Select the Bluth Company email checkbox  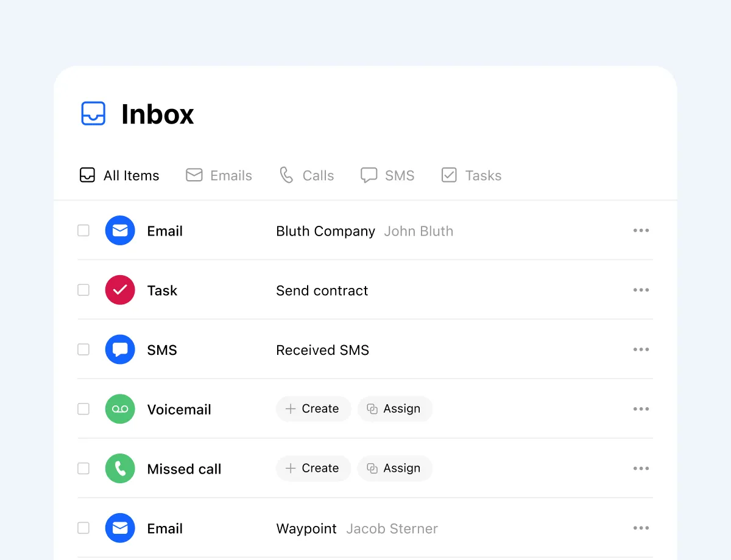[x=83, y=231]
